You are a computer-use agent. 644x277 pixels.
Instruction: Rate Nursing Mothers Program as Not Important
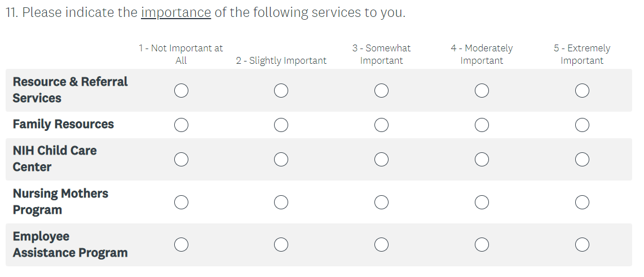181,202
